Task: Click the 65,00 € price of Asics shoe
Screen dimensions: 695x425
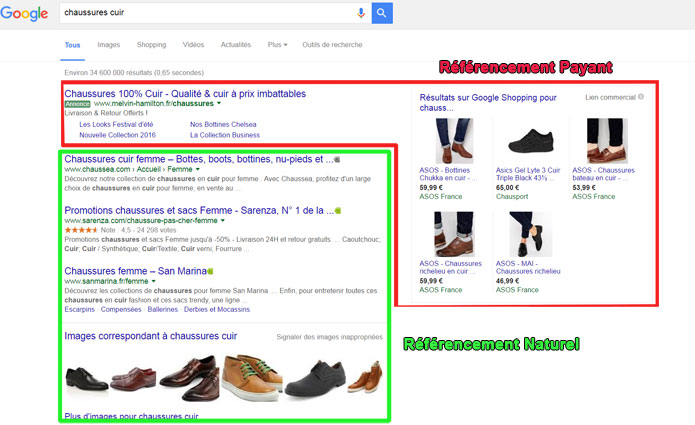Action: coord(508,187)
